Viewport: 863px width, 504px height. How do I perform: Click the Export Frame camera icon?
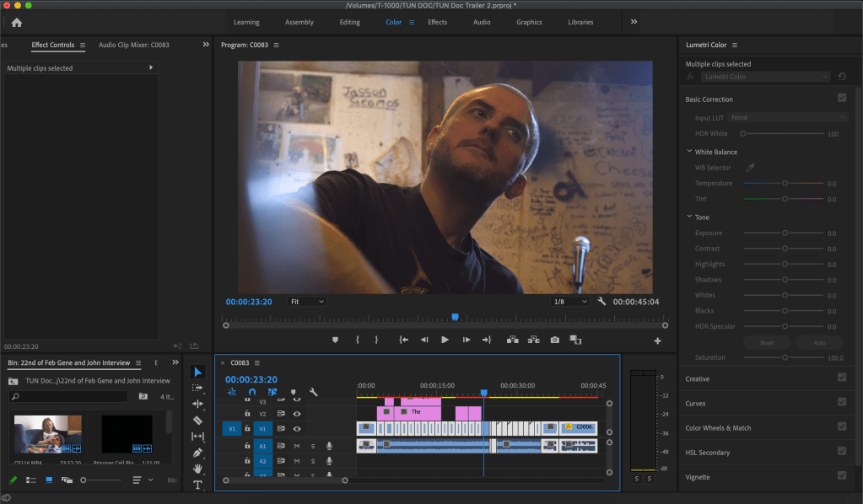point(554,340)
